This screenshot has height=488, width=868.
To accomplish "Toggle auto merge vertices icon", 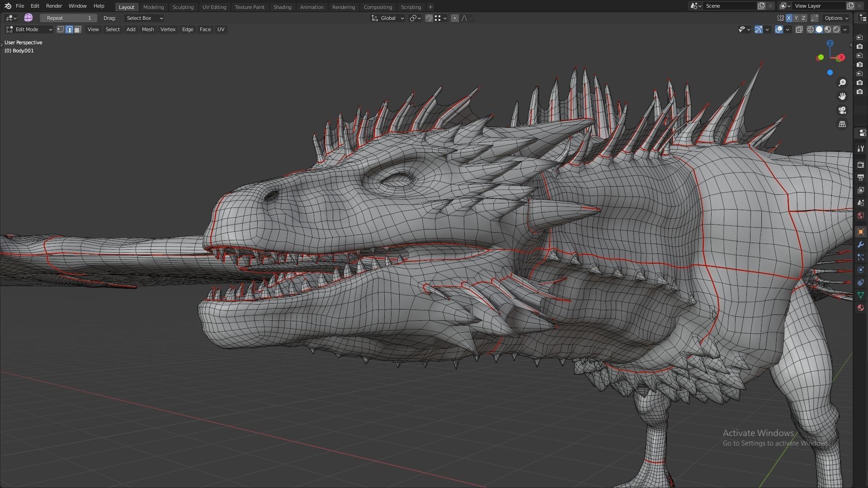I will pyautogui.click(x=815, y=18).
